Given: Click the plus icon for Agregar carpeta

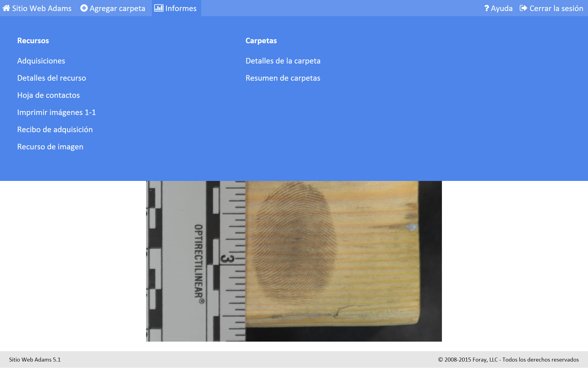Looking at the screenshot, I should pos(84,8).
